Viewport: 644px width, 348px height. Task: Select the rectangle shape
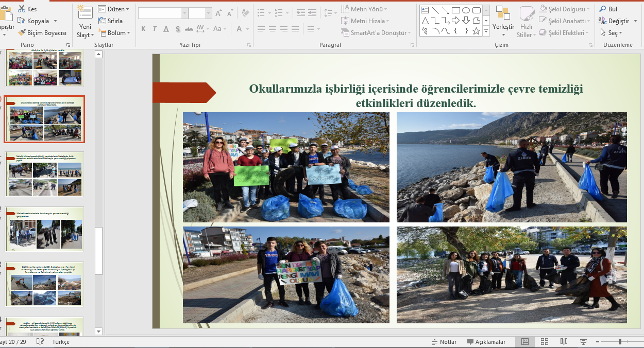pyautogui.click(x=456, y=10)
